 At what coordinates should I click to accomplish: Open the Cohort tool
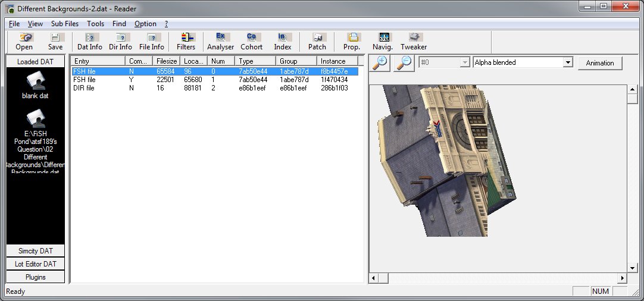click(x=251, y=42)
